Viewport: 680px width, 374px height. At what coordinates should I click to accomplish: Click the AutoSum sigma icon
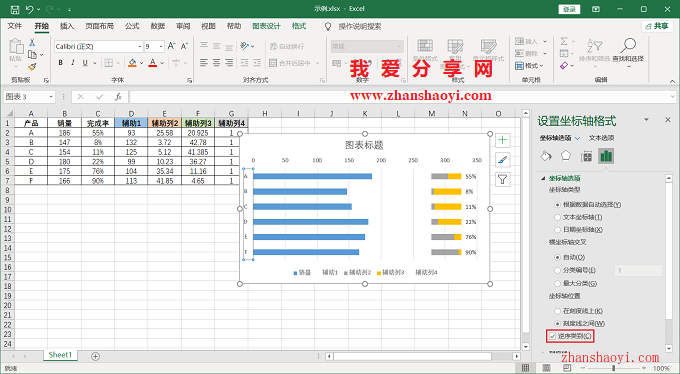click(x=564, y=41)
